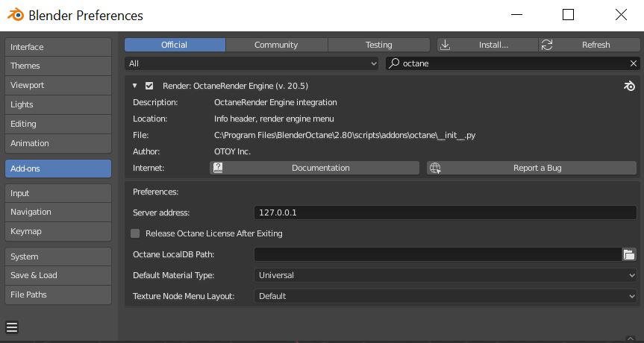Open the Save & Load section
This screenshot has height=343, width=644.
click(58, 275)
